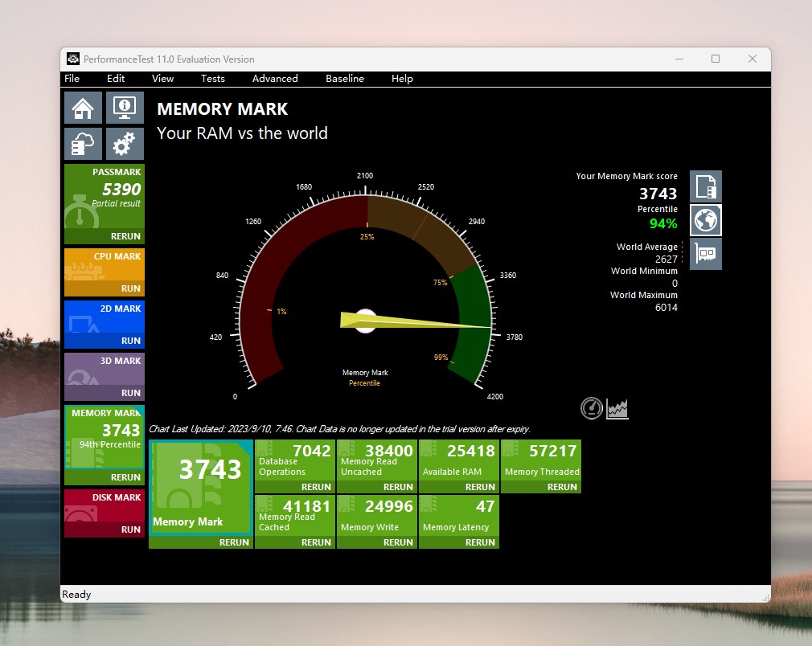The image size is (812, 646).
Task: Click the memory hardware card icon
Action: (x=706, y=254)
